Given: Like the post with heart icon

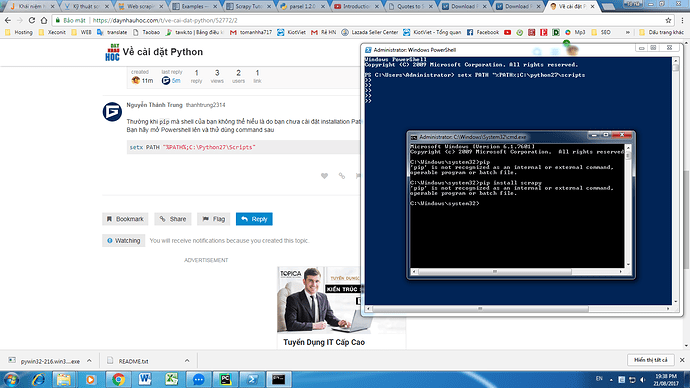Looking at the screenshot, I should coord(324,176).
